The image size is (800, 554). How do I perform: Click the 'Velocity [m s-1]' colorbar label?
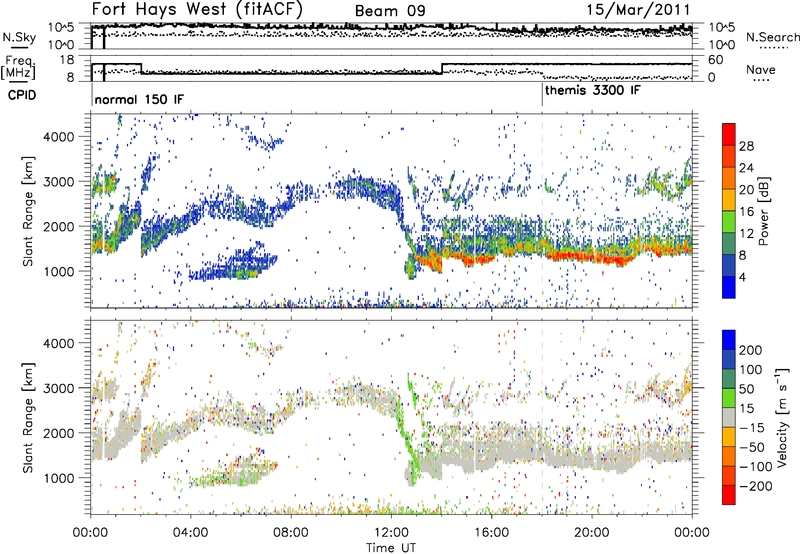(782, 417)
